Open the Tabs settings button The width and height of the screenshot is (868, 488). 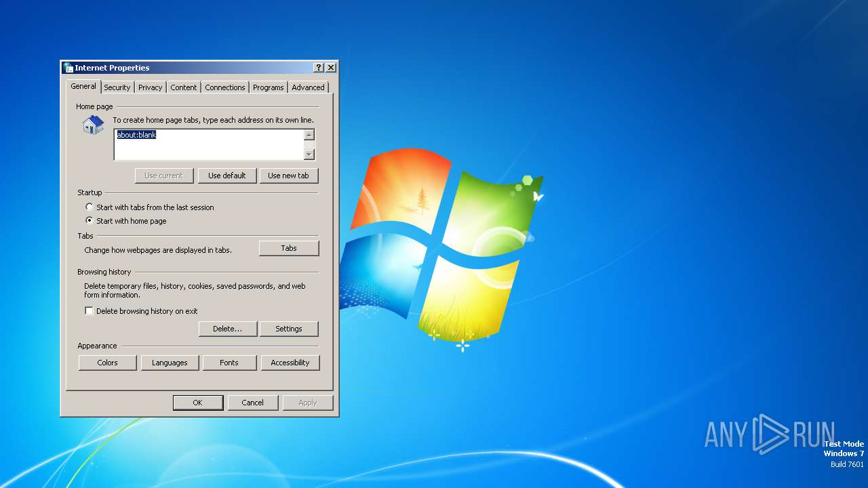(x=289, y=248)
